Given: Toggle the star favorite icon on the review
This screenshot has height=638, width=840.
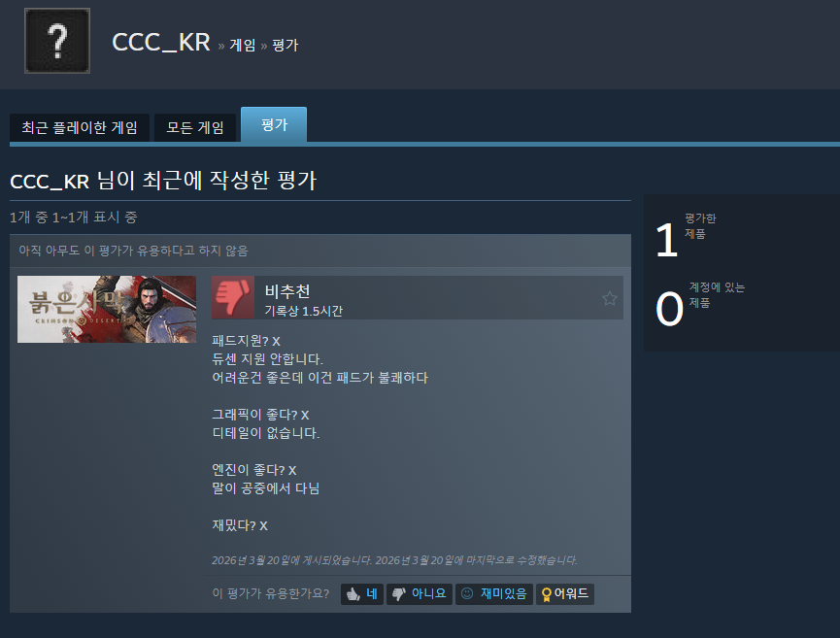Looking at the screenshot, I should pos(609,298).
